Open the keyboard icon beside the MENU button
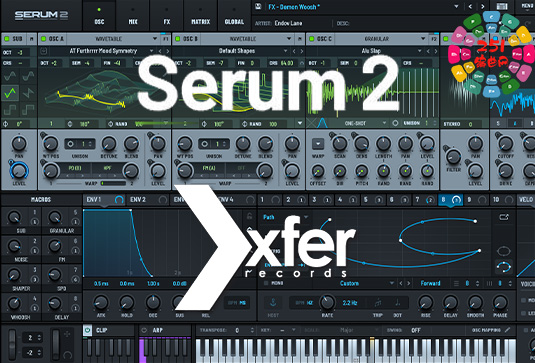The width and height of the screenshot is (535, 363). [502, 6]
